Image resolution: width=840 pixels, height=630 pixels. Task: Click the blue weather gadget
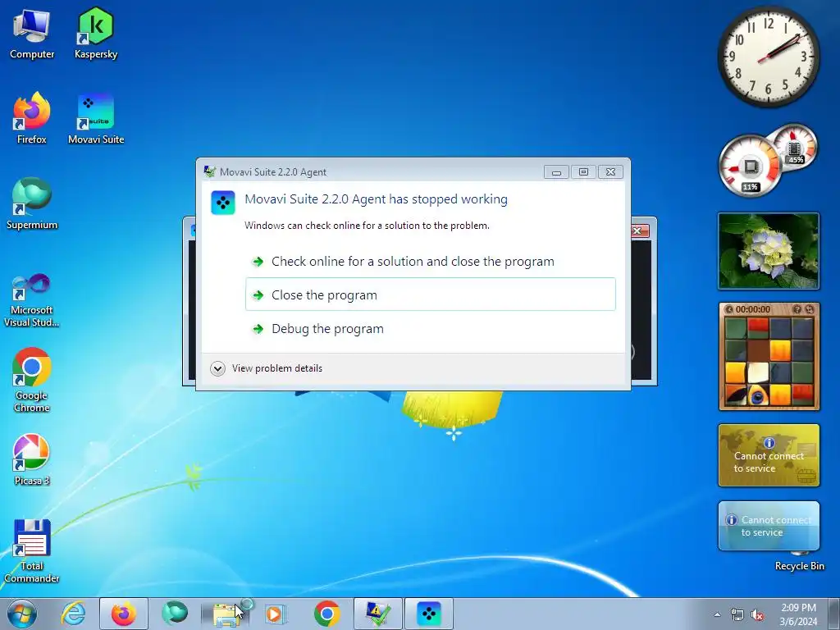click(x=769, y=526)
